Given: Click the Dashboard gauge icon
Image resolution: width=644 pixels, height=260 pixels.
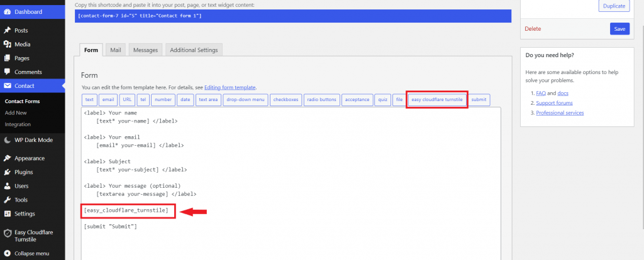Looking at the screenshot, I should click(x=7, y=12).
